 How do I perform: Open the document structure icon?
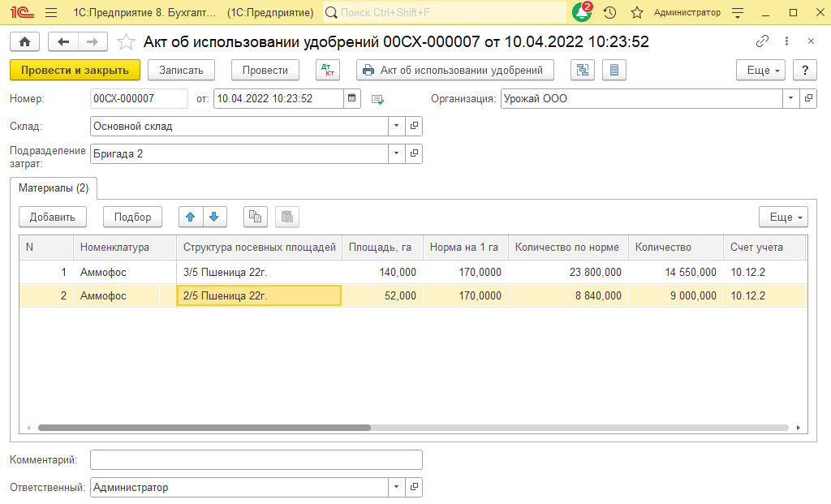582,71
